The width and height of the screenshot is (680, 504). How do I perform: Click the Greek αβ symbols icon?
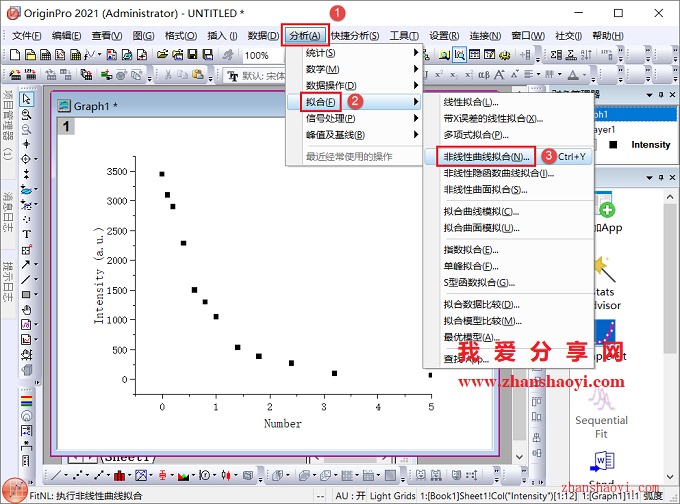point(484,75)
